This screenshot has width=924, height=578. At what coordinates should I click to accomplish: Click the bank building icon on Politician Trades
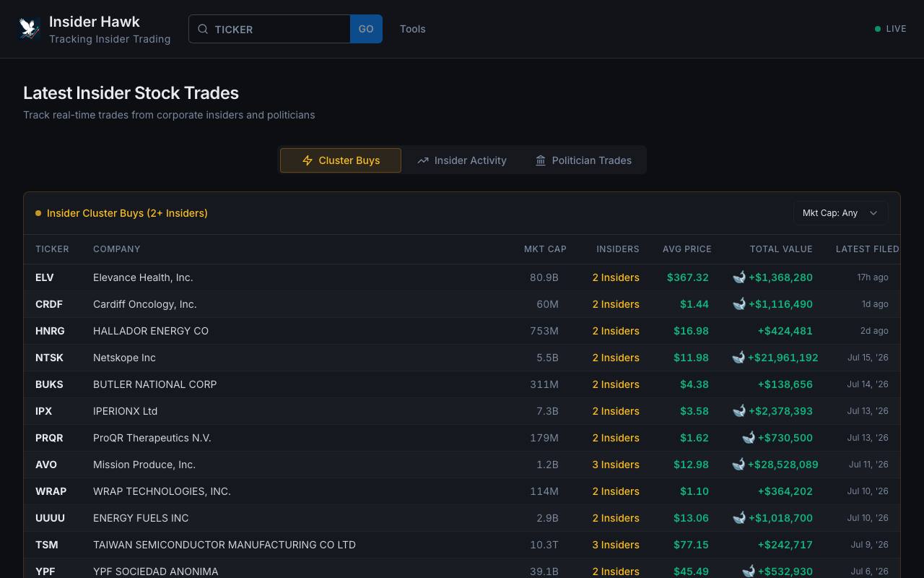(541, 160)
